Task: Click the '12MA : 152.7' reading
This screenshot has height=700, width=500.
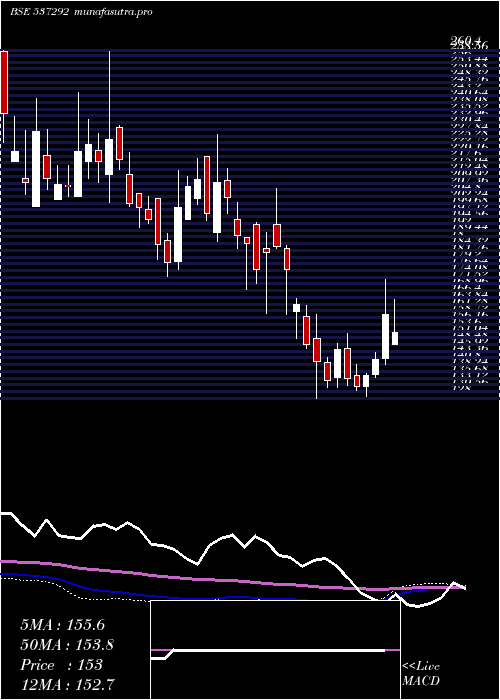Action: [67, 684]
